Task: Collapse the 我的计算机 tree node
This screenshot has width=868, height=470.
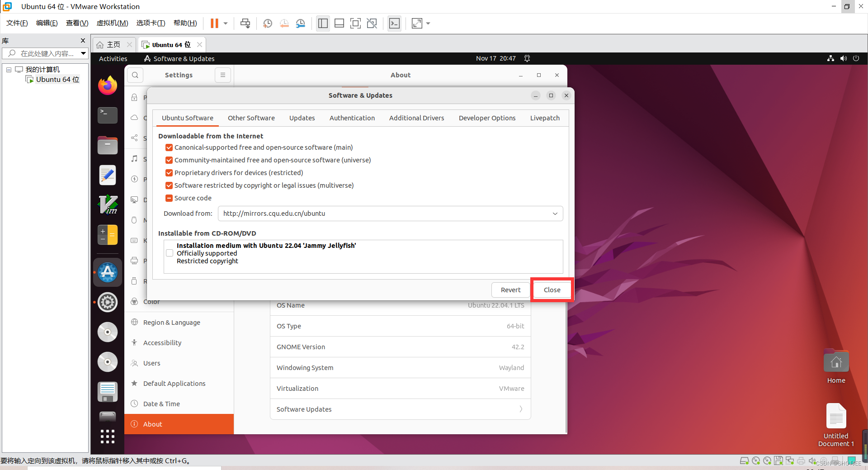Action: pos(9,70)
